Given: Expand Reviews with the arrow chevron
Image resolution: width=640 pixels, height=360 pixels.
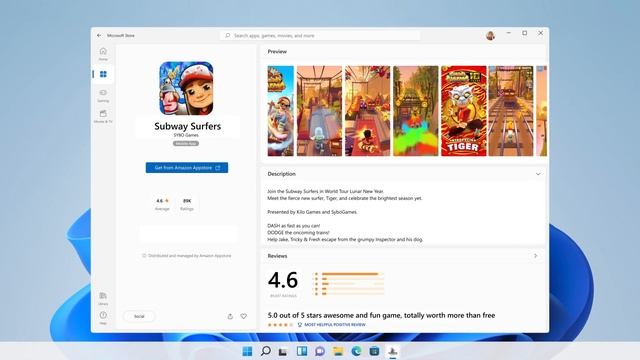Looking at the screenshot, I should pos(536,256).
